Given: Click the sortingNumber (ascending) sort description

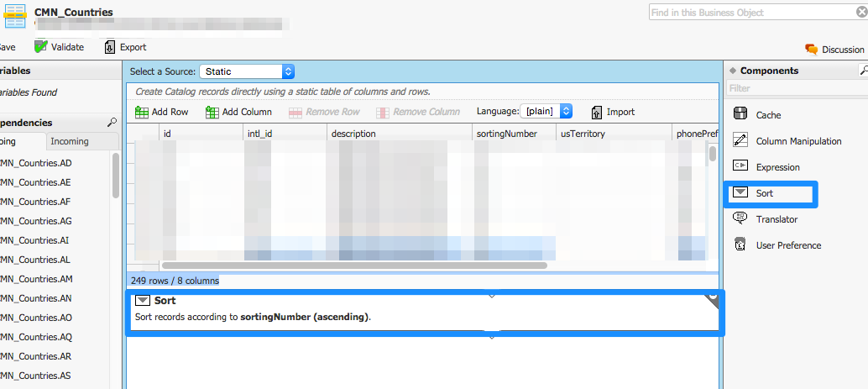Looking at the screenshot, I should [x=305, y=318].
